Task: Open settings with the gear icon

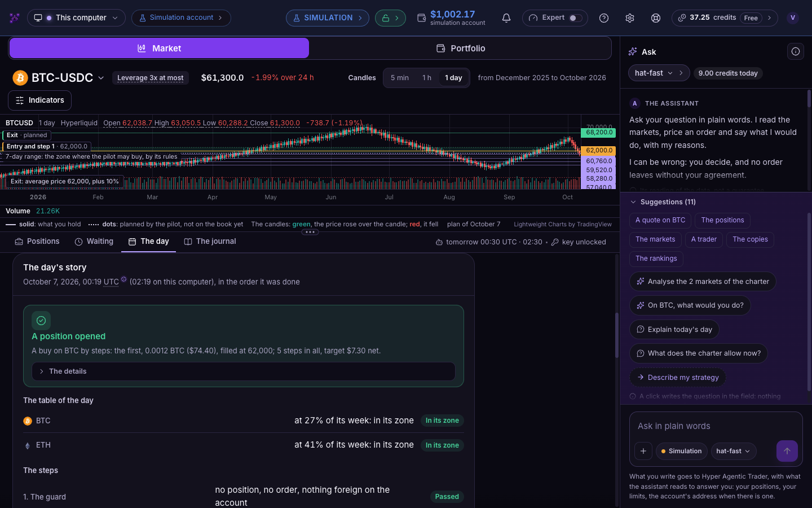Action: tap(630, 18)
